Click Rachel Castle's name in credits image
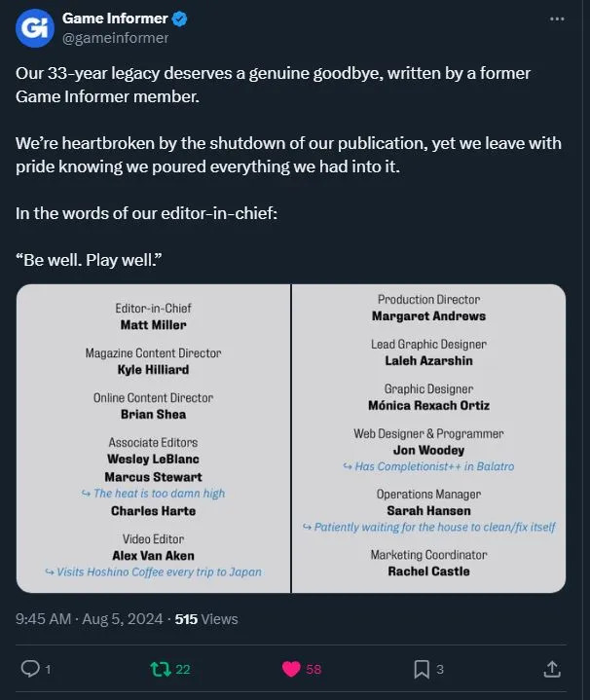 pyautogui.click(x=428, y=571)
